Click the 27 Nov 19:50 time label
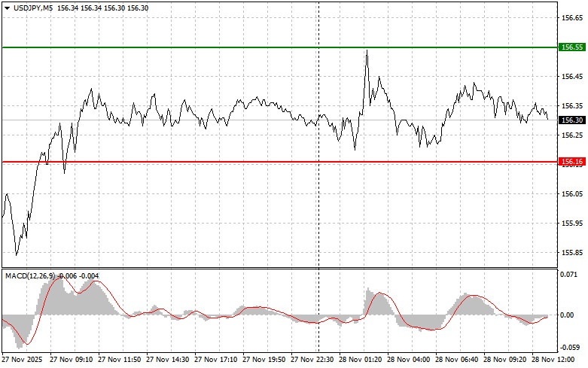The width and height of the screenshot is (588, 368). [264, 360]
